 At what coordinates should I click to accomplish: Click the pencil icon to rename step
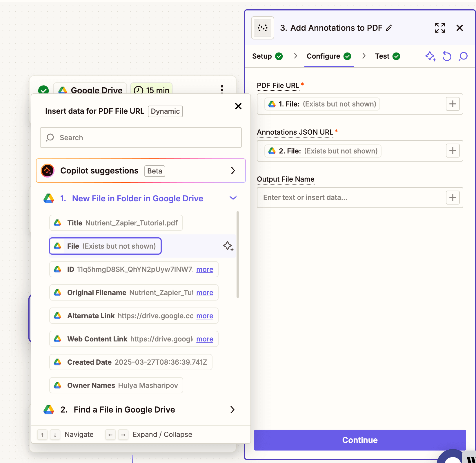(389, 28)
